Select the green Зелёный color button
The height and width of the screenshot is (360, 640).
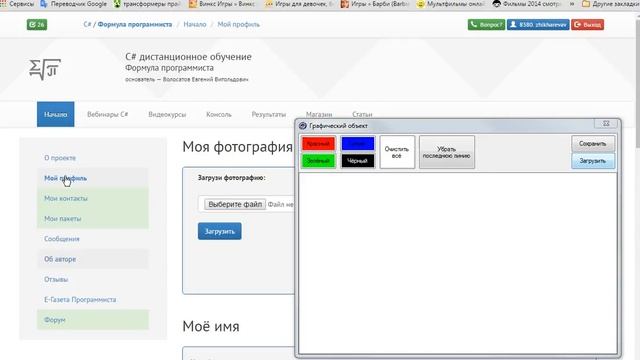tap(318, 161)
